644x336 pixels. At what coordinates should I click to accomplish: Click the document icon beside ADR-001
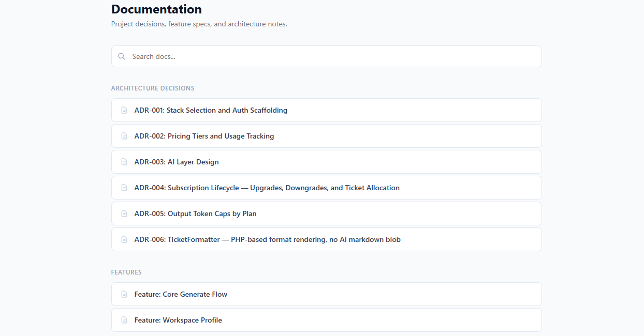pos(124,110)
